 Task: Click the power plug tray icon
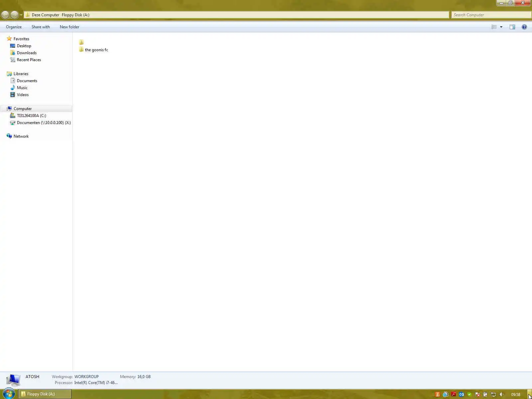pyautogui.click(x=485, y=394)
